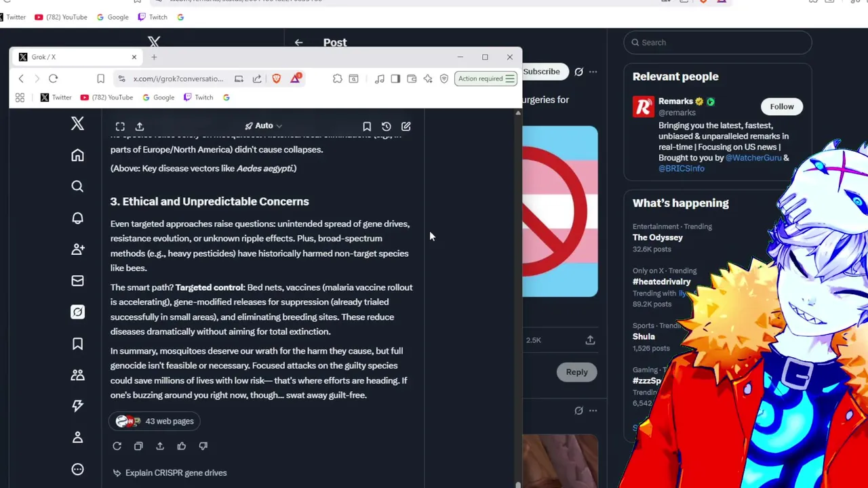Start a new Grok chat

coord(406,126)
